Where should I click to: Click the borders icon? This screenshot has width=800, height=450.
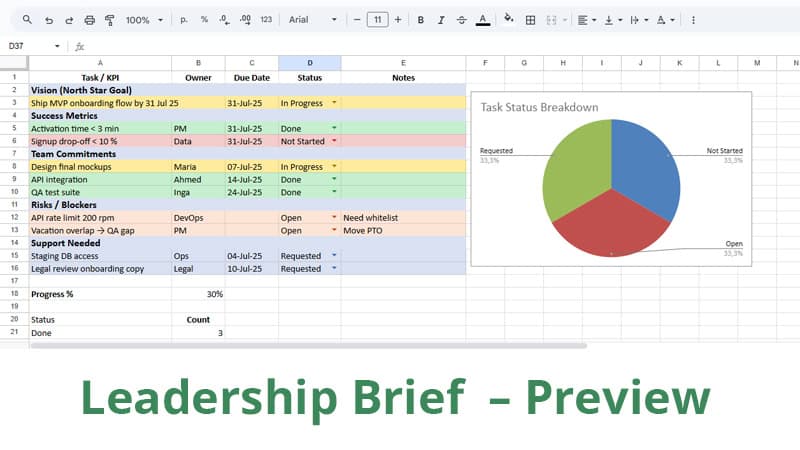pyautogui.click(x=531, y=20)
